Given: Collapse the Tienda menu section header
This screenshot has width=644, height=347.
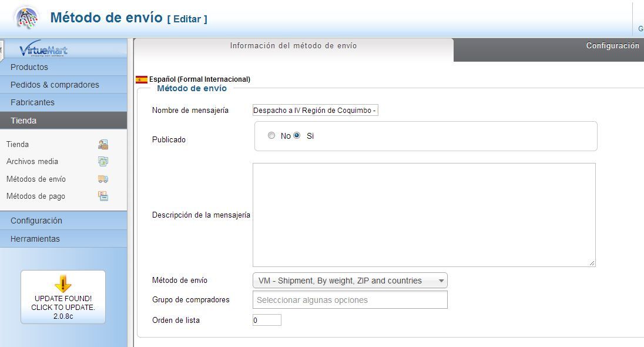Looking at the screenshot, I should click(63, 121).
